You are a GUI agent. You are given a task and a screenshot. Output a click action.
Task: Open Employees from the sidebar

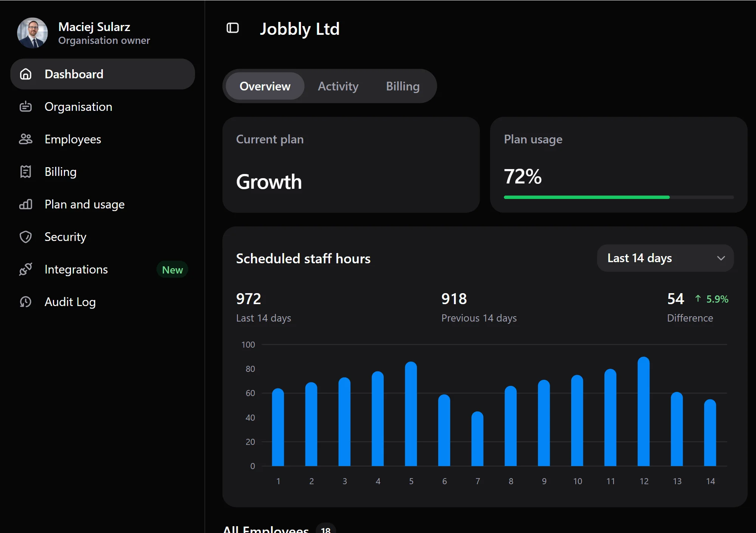click(103, 139)
